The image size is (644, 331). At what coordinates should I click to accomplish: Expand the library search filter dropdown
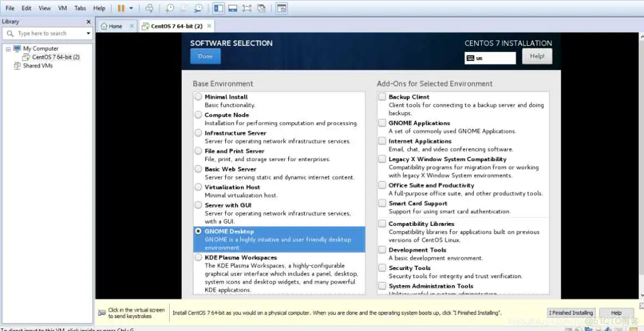click(88, 33)
